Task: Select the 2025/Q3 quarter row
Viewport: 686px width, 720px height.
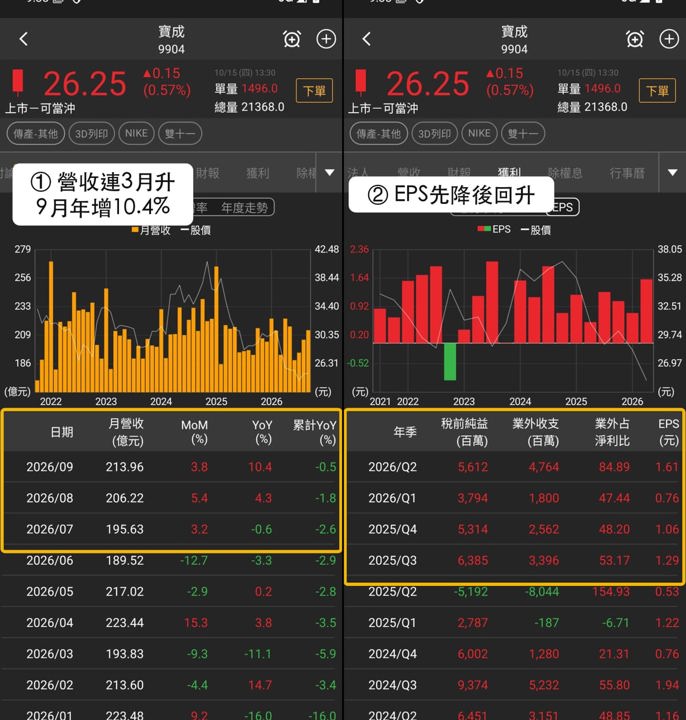Action: (514, 560)
